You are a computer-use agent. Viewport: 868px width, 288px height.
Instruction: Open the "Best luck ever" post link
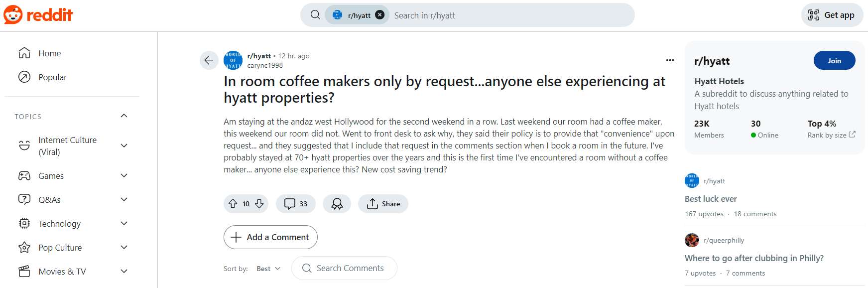coord(711,199)
